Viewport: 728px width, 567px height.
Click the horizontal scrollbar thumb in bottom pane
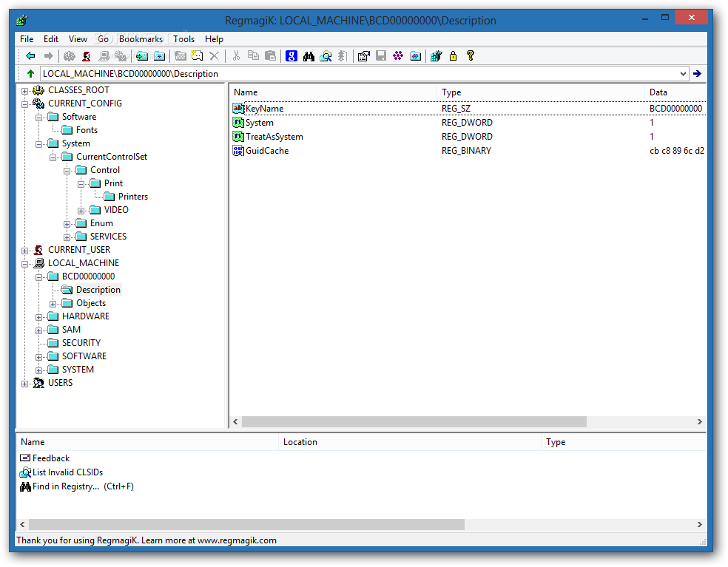(x=246, y=524)
